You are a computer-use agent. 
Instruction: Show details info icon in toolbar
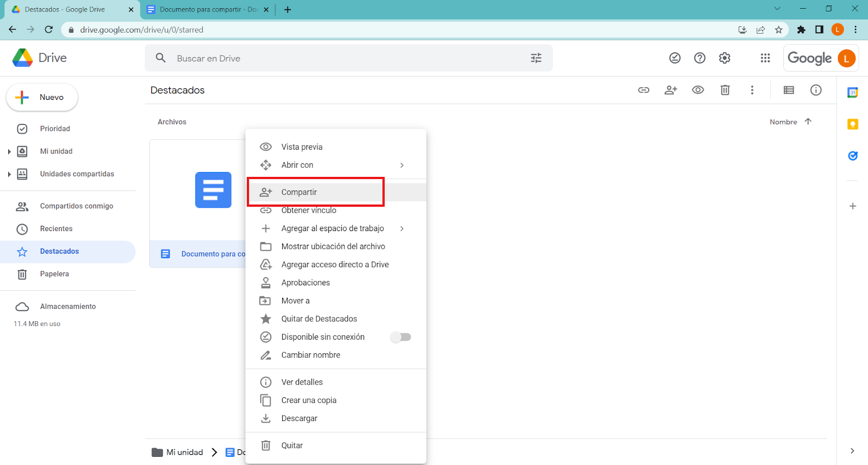click(x=816, y=90)
